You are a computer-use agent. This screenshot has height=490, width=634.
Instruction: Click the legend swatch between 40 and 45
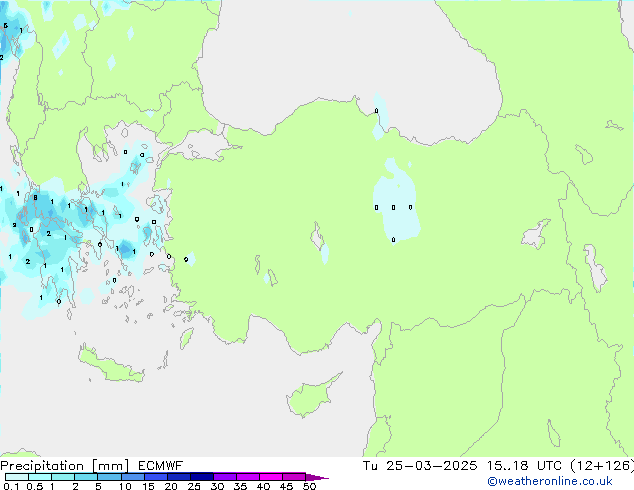271,477
